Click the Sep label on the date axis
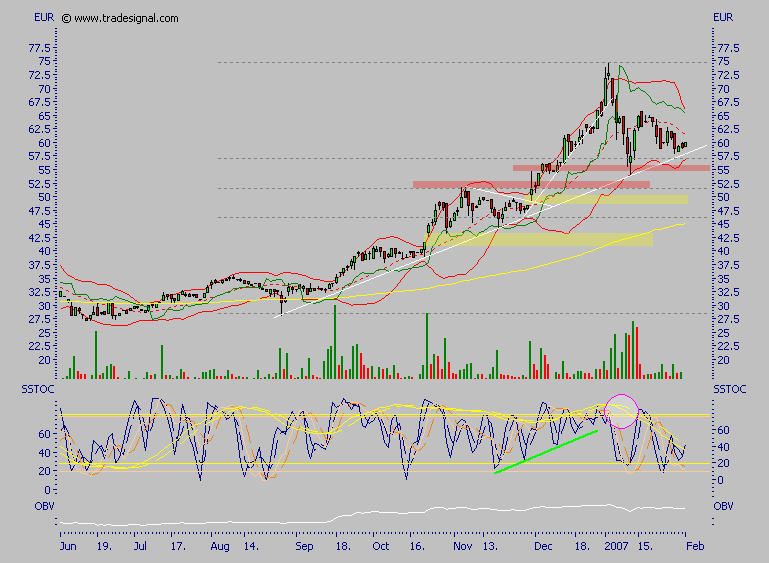 point(305,549)
